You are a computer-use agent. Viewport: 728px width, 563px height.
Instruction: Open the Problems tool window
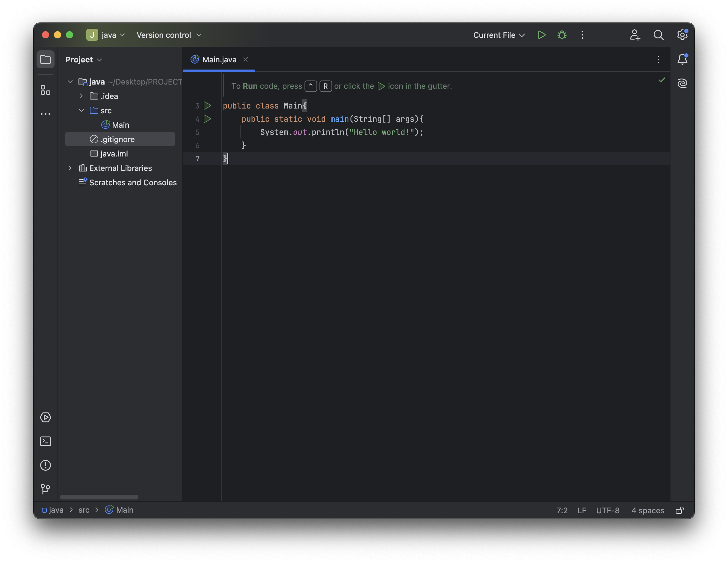pyautogui.click(x=45, y=465)
